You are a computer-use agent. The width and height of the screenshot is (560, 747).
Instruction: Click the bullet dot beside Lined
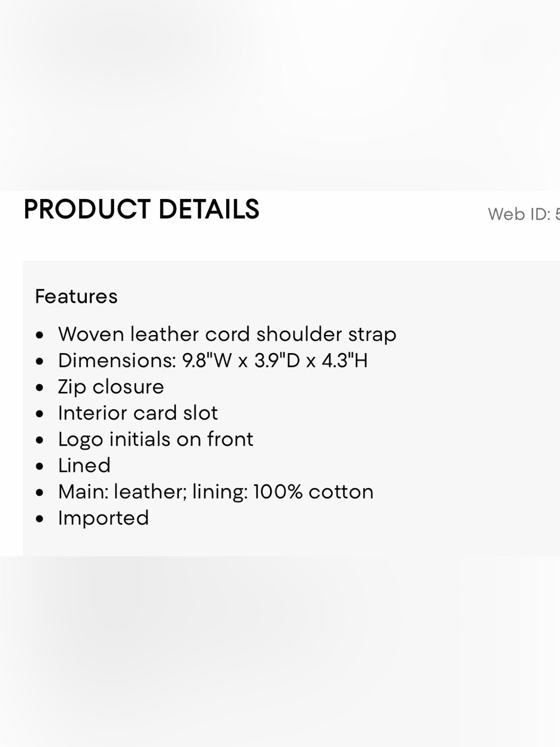coord(39,467)
